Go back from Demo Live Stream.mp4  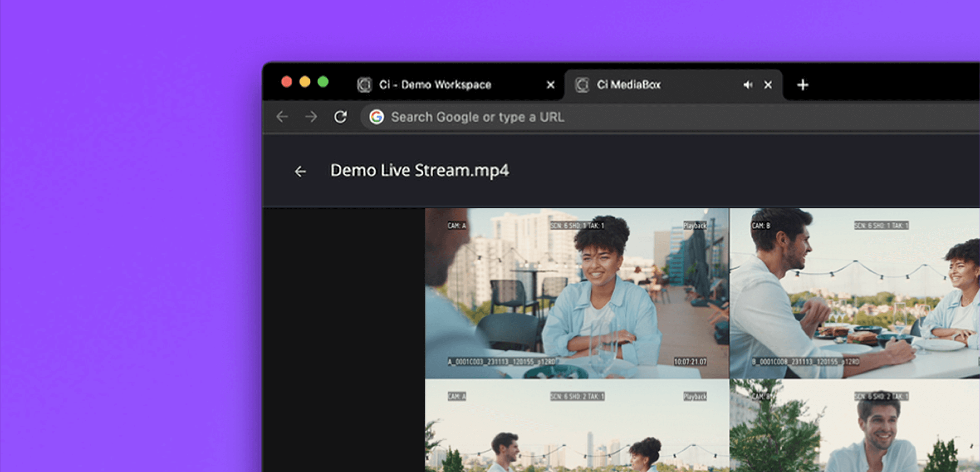pyautogui.click(x=300, y=172)
